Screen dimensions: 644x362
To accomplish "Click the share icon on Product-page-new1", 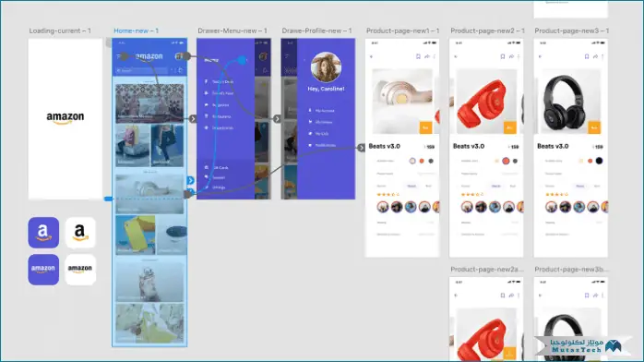I will pyautogui.click(x=427, y=56).
